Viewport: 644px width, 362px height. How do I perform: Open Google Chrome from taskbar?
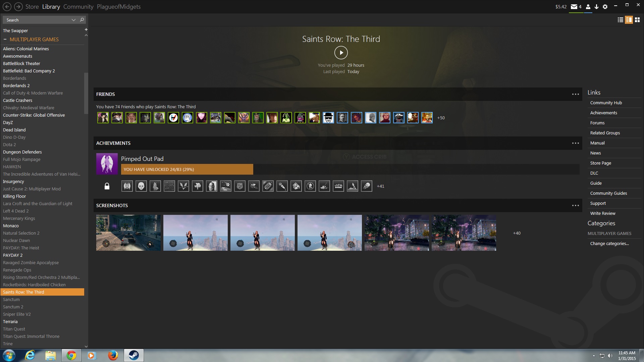(71, 355)
